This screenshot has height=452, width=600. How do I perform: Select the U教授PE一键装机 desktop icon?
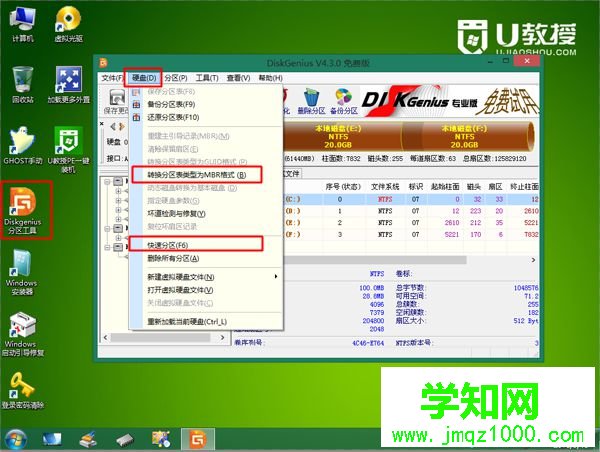click(x=68, y=150)
